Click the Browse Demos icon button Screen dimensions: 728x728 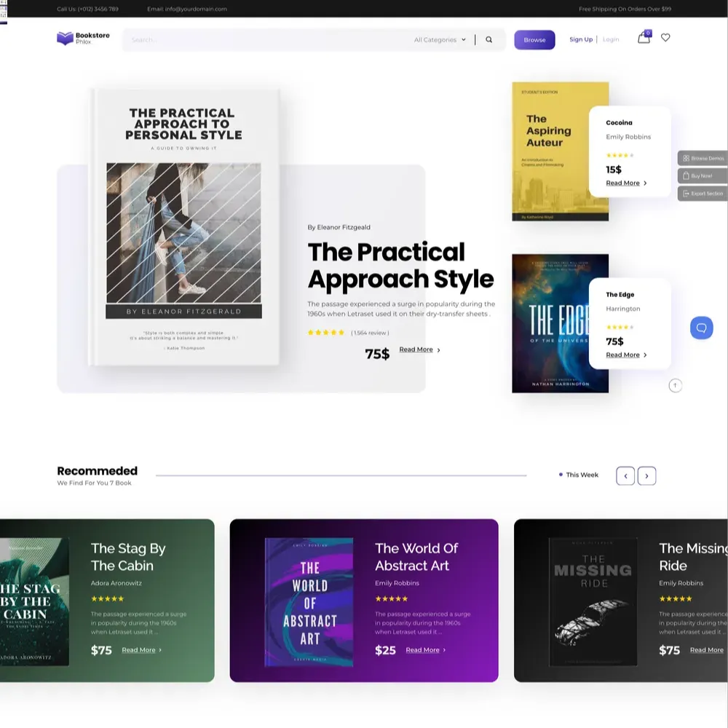click(684, 158)
